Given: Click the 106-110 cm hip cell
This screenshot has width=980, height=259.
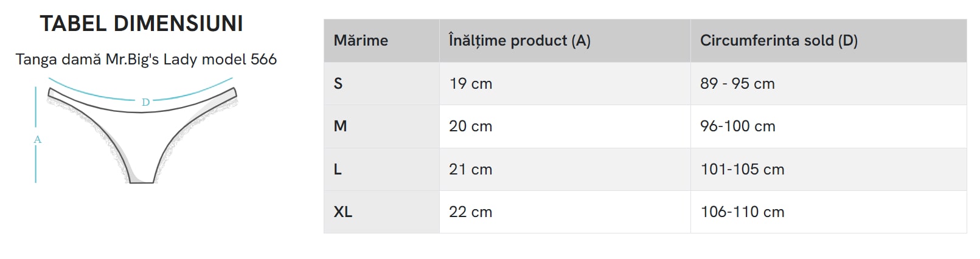Looking at the screenshot, I should point(742,212).
